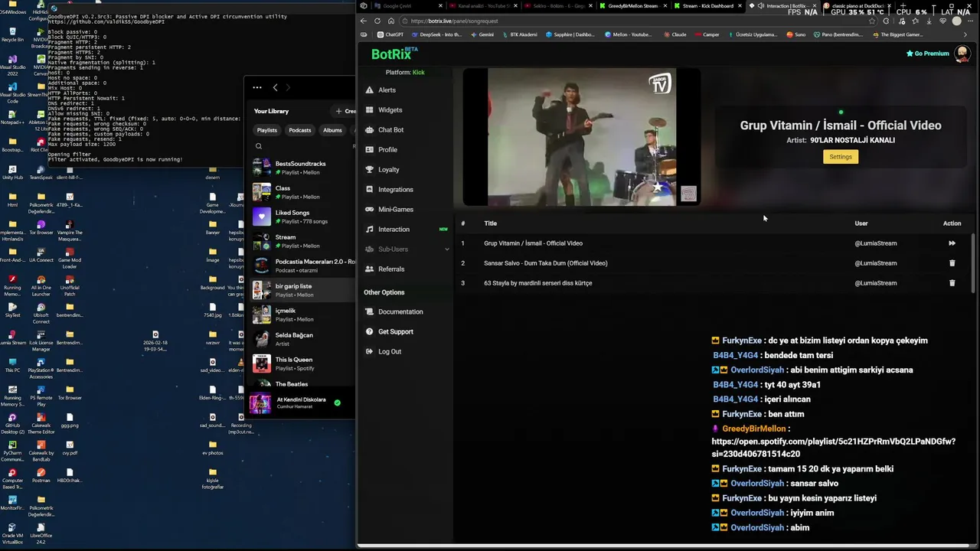Open the Spotify three-dot menu
Screen dimensions: 980x551
pyautogui.click(x=257, y=87)
